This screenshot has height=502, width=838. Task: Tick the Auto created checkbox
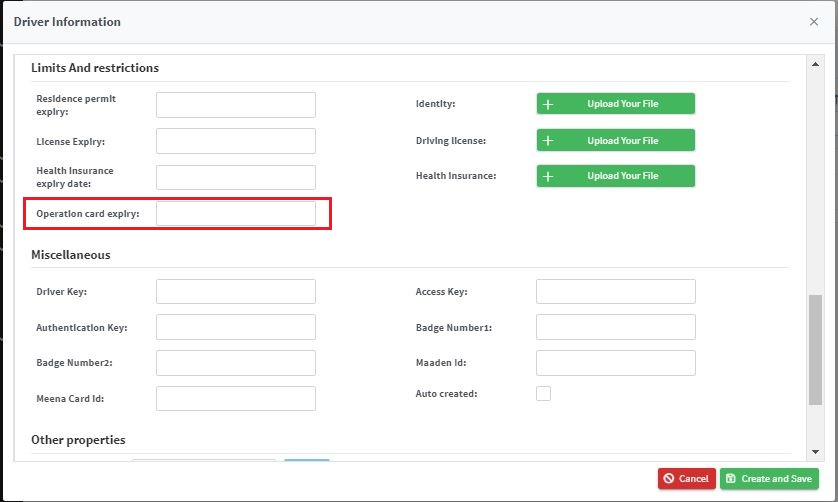[543, 393]
